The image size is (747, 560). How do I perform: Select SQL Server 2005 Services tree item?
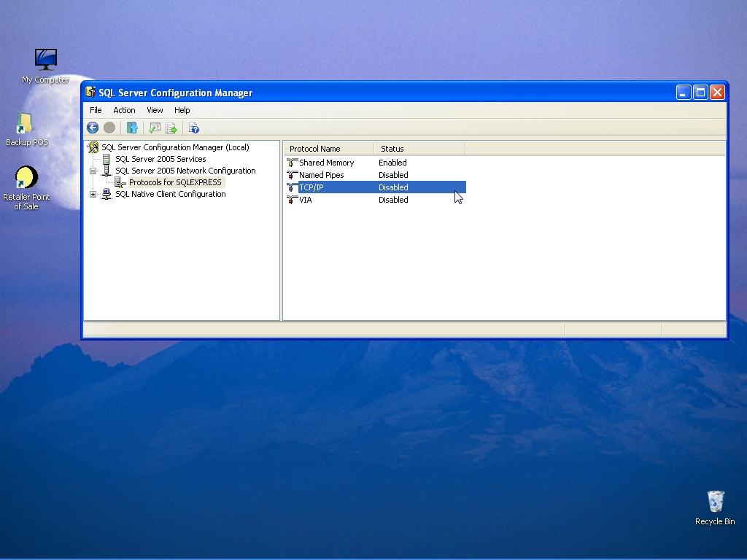tap(160, 159)
